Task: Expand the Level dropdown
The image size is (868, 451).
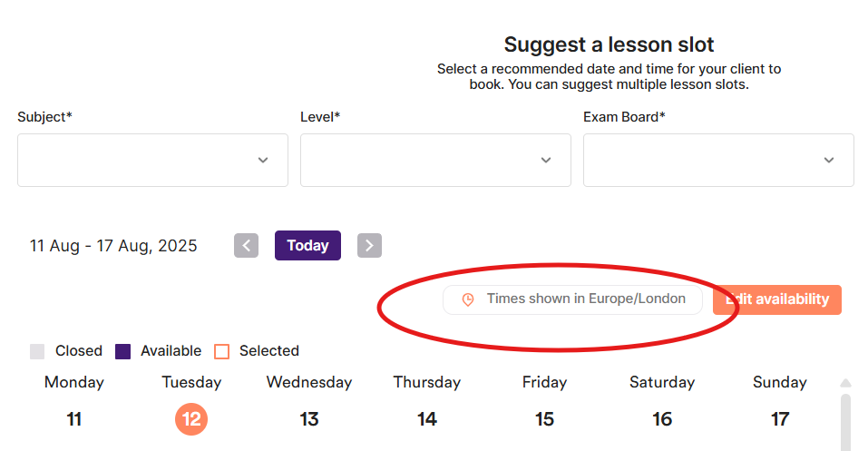Action: click(435, 161)
